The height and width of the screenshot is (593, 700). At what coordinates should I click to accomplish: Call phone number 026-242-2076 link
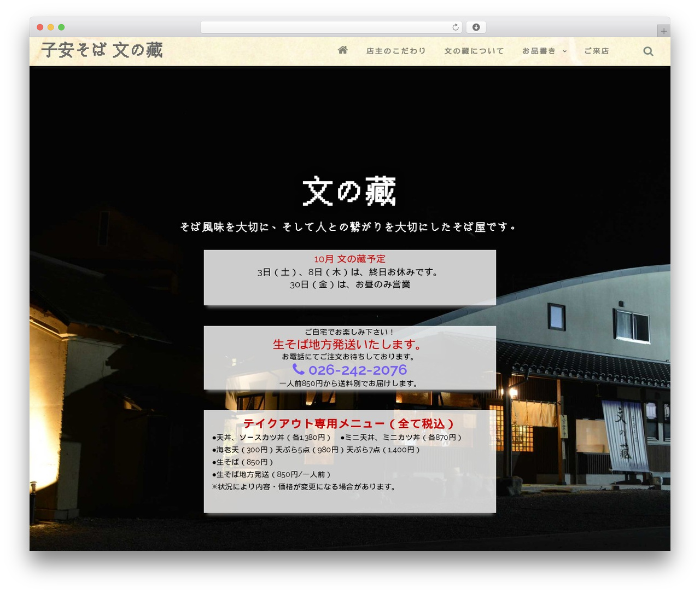358,370
